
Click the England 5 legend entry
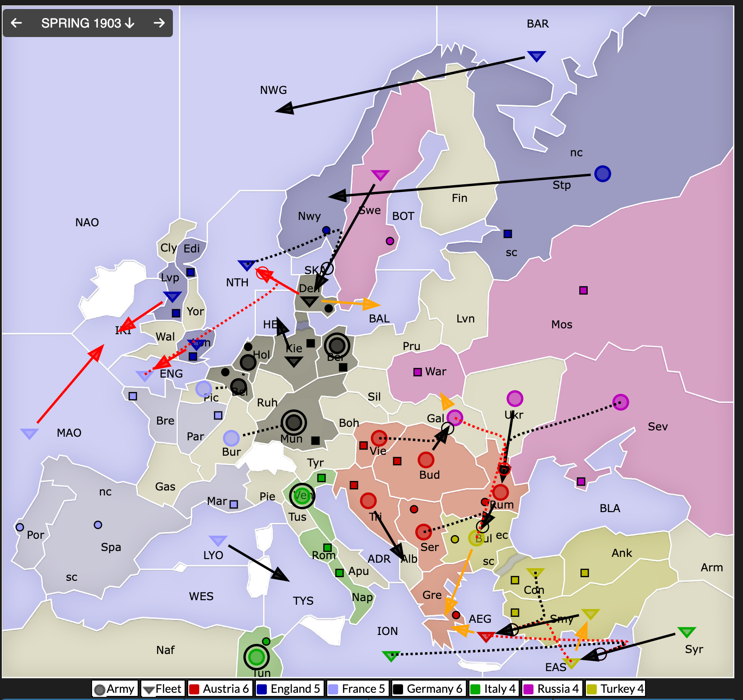tap(288, 689)
